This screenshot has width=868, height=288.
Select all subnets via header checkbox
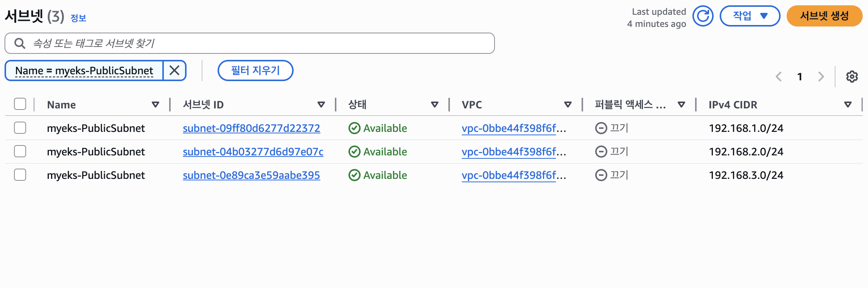point(20,104)
